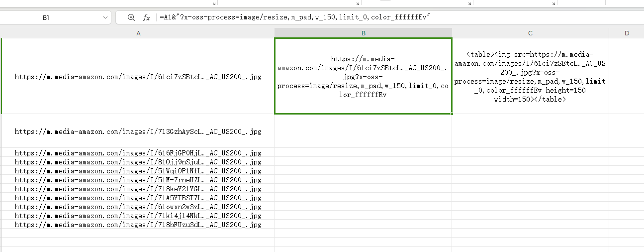Select the column A header

(x=138, y=33)
